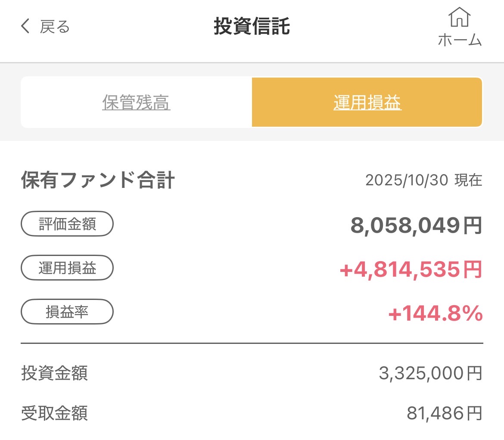Click the +144.8% return rate
The width and height of the screenshot is (504, 440).
(435, 314)
